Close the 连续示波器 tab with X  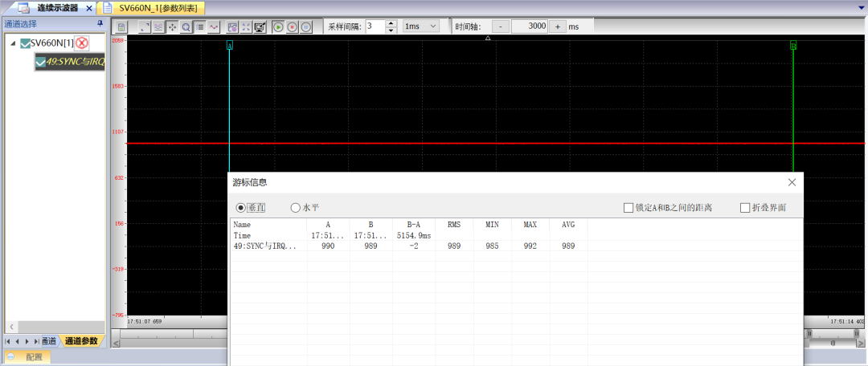88,8
